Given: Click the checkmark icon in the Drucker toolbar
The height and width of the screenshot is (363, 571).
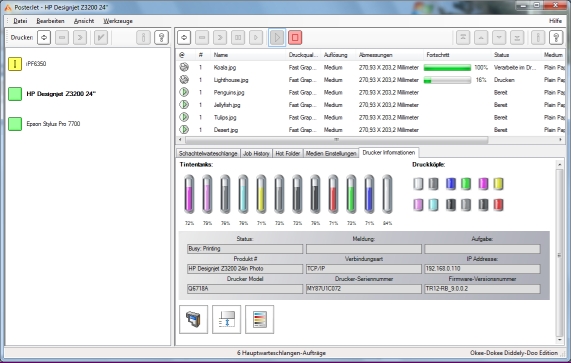Looking at the screenshot, I should click(x=101, y=37).
